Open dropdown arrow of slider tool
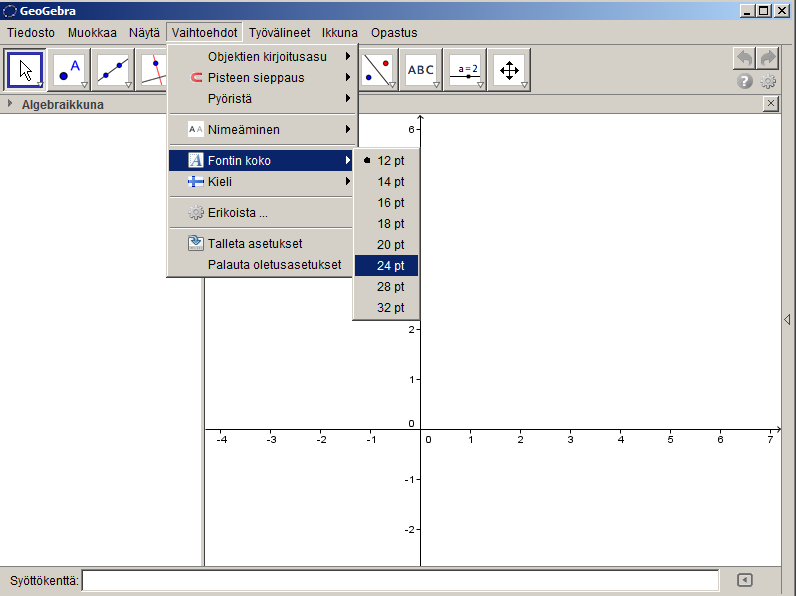This screenshot has height=596, width=796. [480, 85]
